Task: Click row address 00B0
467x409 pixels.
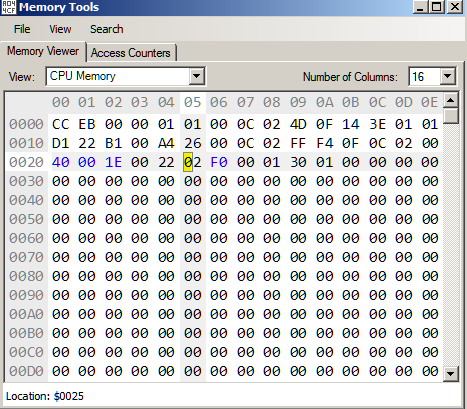Action: point(26,333)
